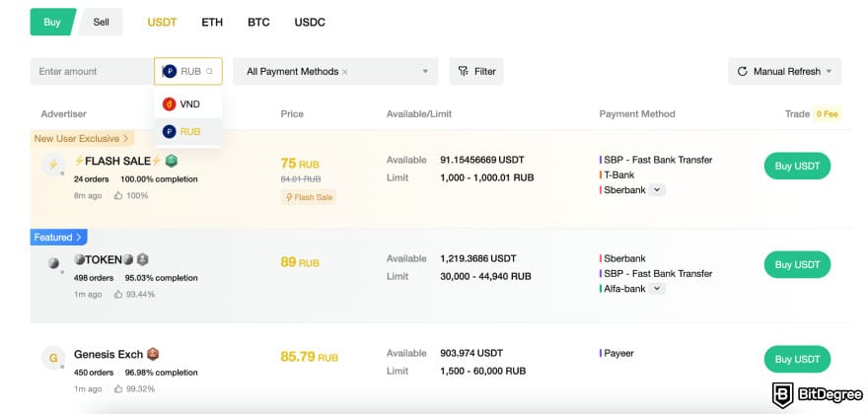The height and width of the screenshot is (414, 868).
Task: Click the Enter amount field
Action: tap(92, 71)
